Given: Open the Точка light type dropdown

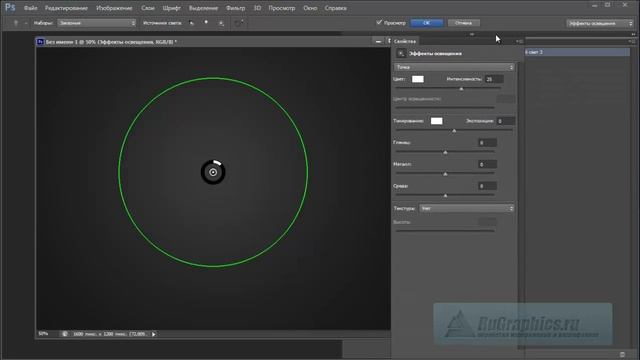Looking at the screenshot, I should pyautogui.click(x=454, y=67).
